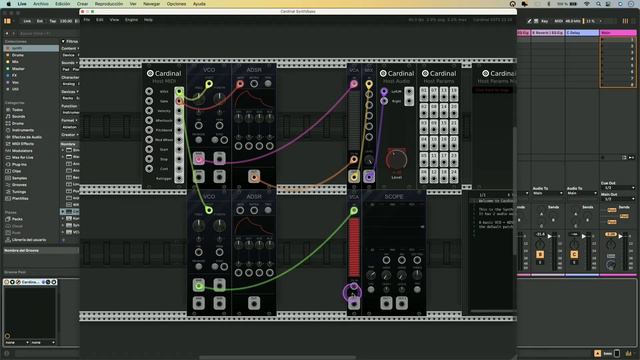The width and height of the screenshot is (640, 360).
Task: Open the Grooves category
Action: [x=19, y=184]
